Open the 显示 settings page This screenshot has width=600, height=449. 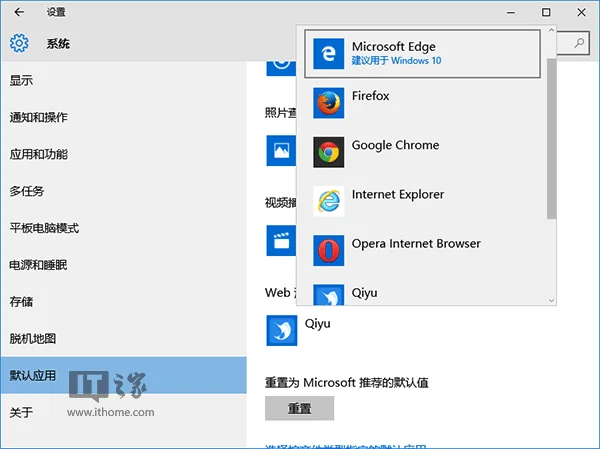point(21,80)
